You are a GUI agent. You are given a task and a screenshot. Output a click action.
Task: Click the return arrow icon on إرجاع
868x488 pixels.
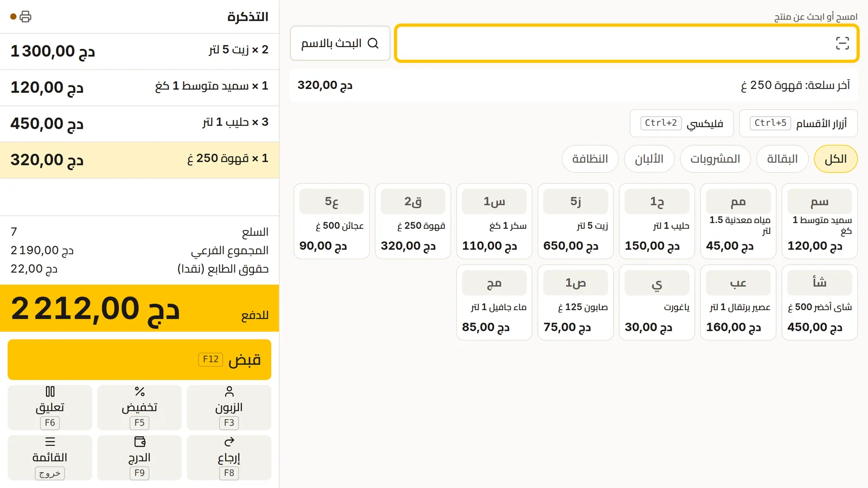point(229,441)
